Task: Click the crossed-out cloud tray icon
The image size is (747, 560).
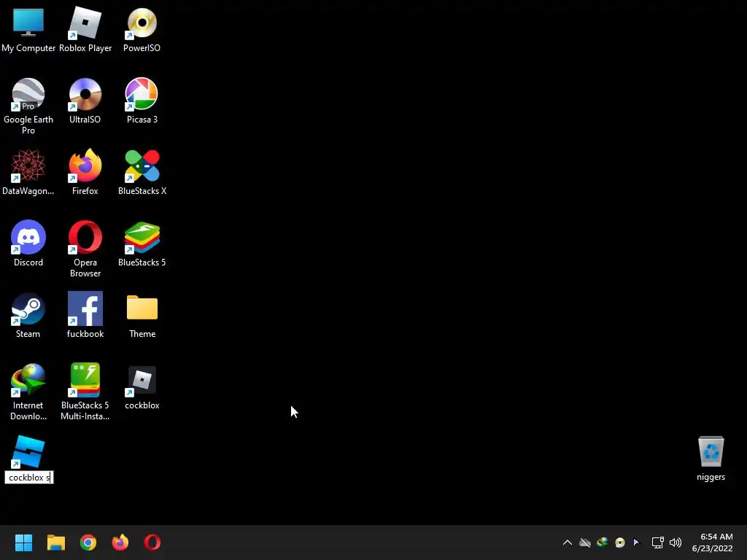Action: (585, 542)
